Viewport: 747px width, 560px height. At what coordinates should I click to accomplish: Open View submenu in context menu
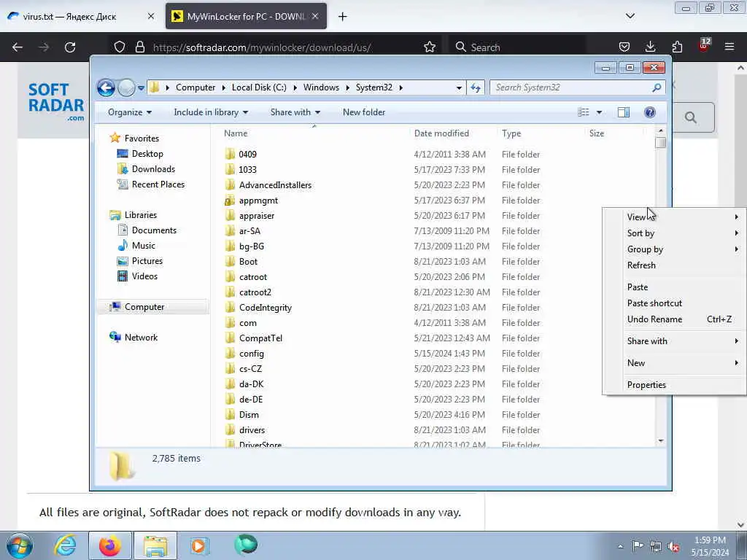[673, 217]
